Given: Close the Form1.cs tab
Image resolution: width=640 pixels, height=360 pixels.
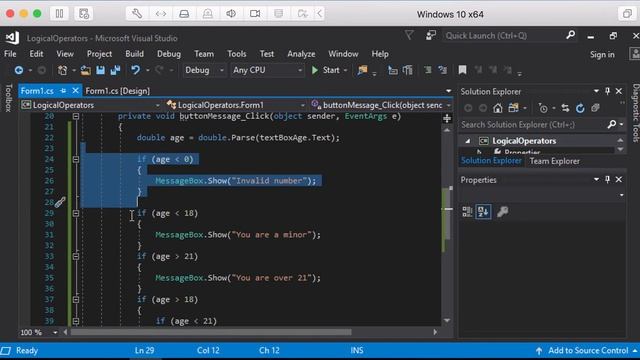Looking at the screenshot, I should pos(76,91).
